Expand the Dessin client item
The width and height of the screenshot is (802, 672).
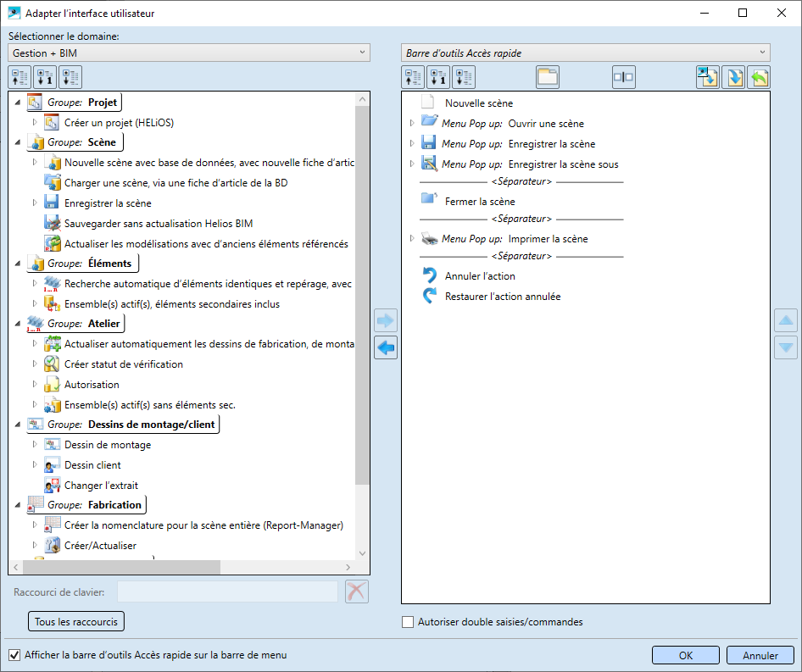coord(35,464)
